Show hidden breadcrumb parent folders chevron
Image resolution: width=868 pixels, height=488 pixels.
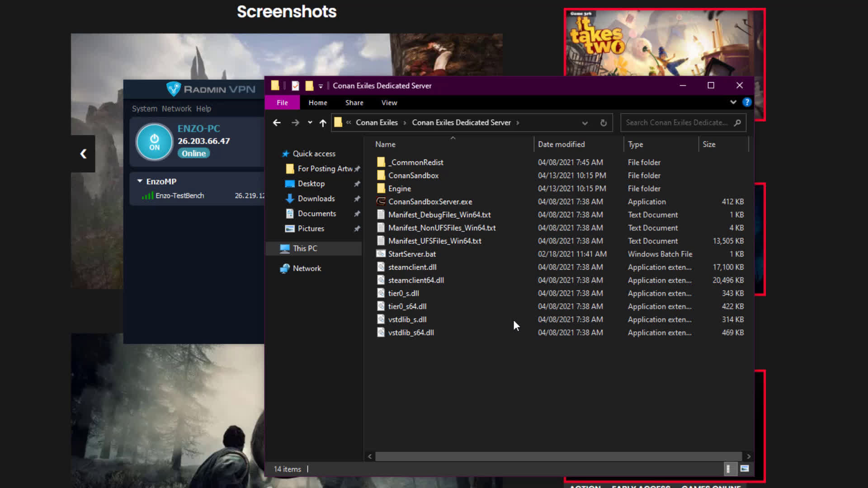click(349, 122)
